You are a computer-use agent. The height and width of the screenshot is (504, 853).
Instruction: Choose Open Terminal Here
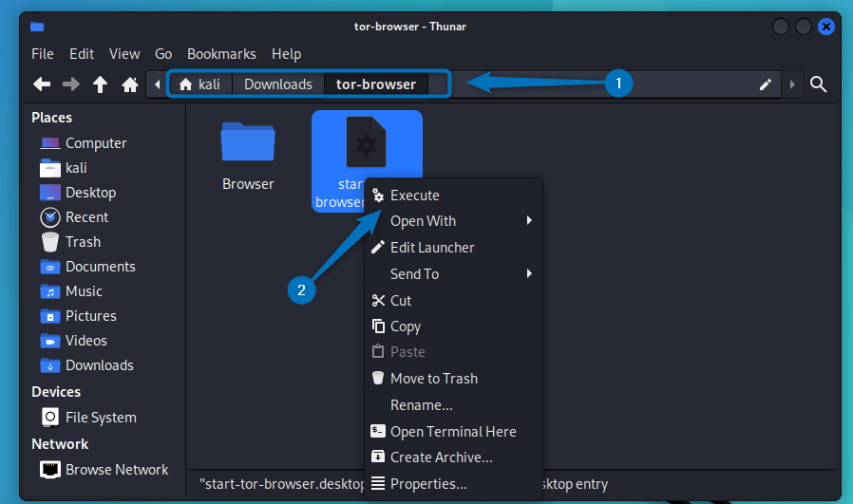coord(453,432)
